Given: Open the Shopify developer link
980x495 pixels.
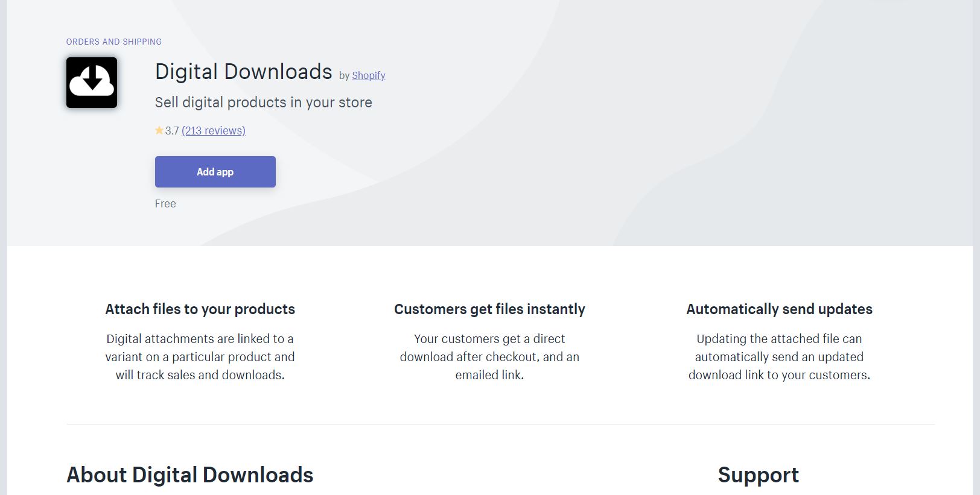Looking at the screenshot, I should pos(369,75).
